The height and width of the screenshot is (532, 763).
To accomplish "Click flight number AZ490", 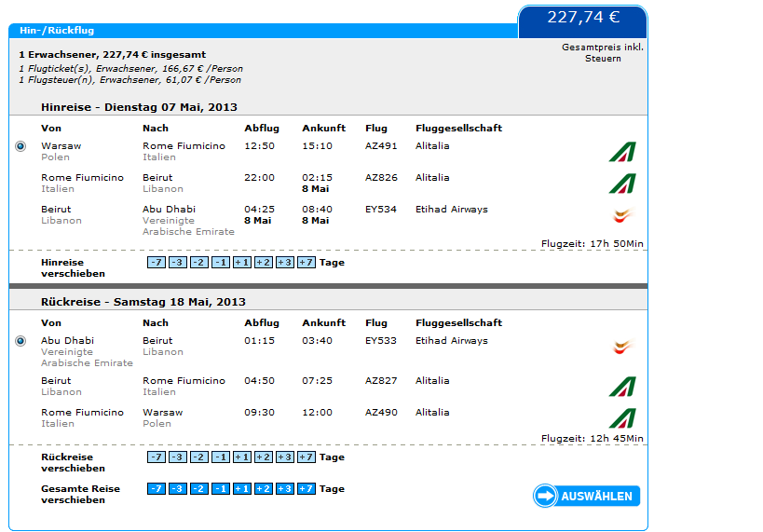I will coord(381,412).
